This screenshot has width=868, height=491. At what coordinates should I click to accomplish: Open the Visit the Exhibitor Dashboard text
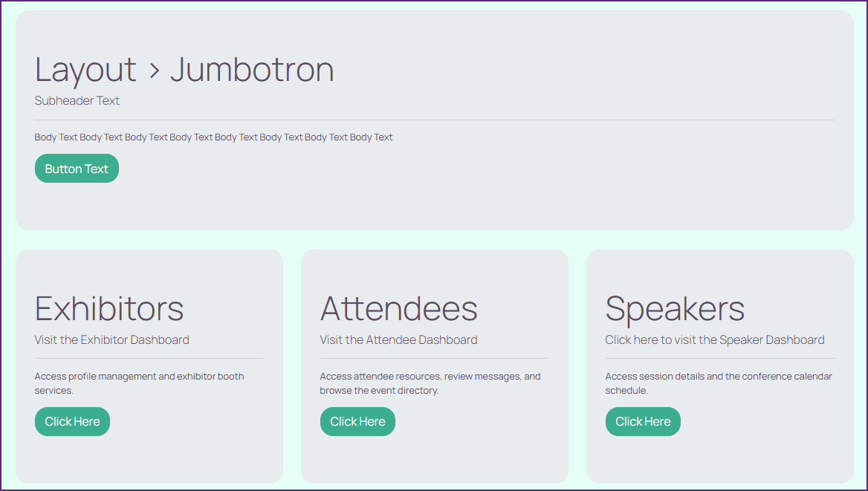point(111,340)
